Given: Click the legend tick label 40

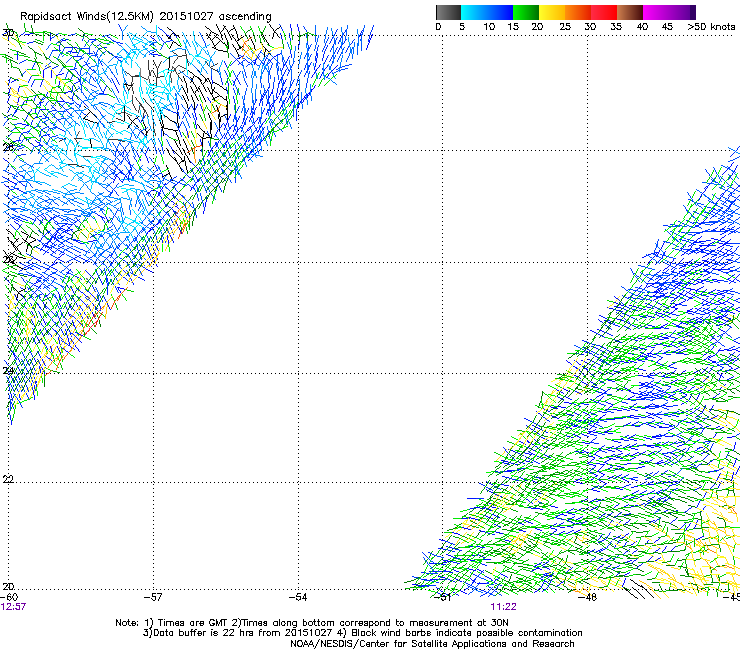Looking at the screenshot, I should (642, 26).
